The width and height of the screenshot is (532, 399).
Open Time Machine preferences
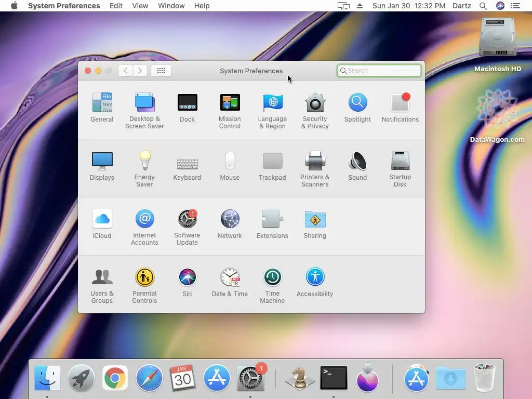(272, 285)
